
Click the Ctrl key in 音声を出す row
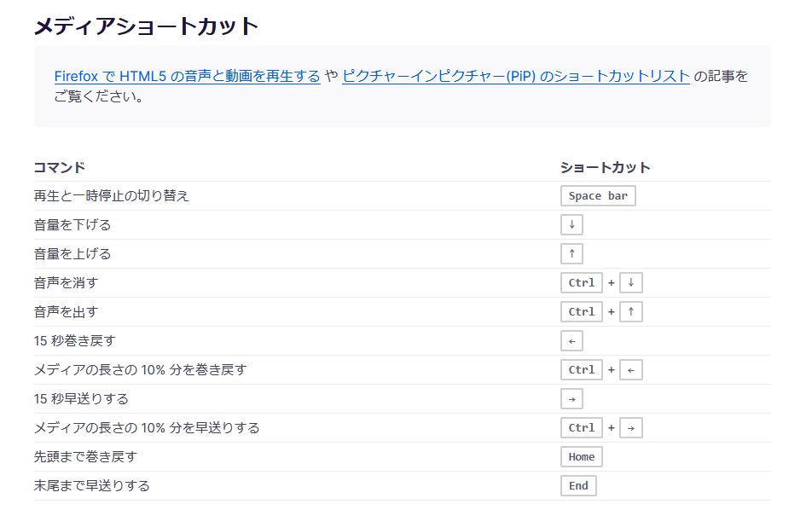[x=581, y=312]
